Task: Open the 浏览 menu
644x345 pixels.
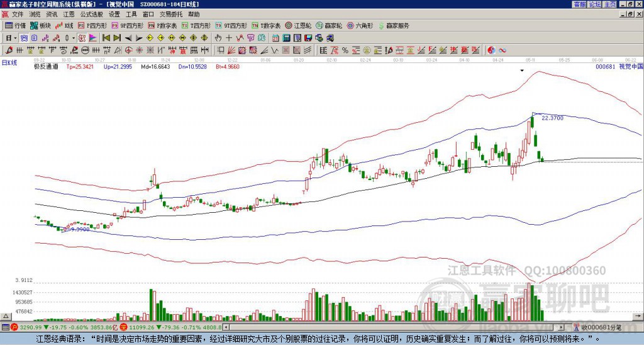Action: pyautogui.click(x=35, y=14)
